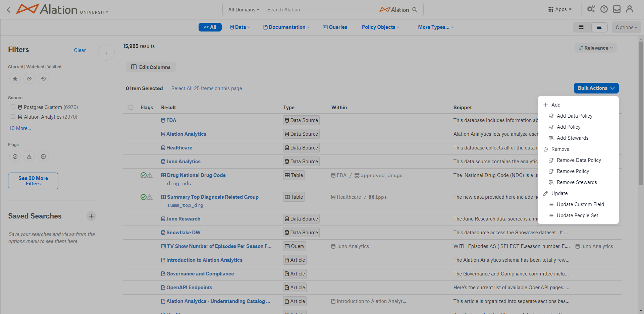644x314 pixels.
Task: Check the Postgres Custom source filter
Action: click(x=13, y=107)
